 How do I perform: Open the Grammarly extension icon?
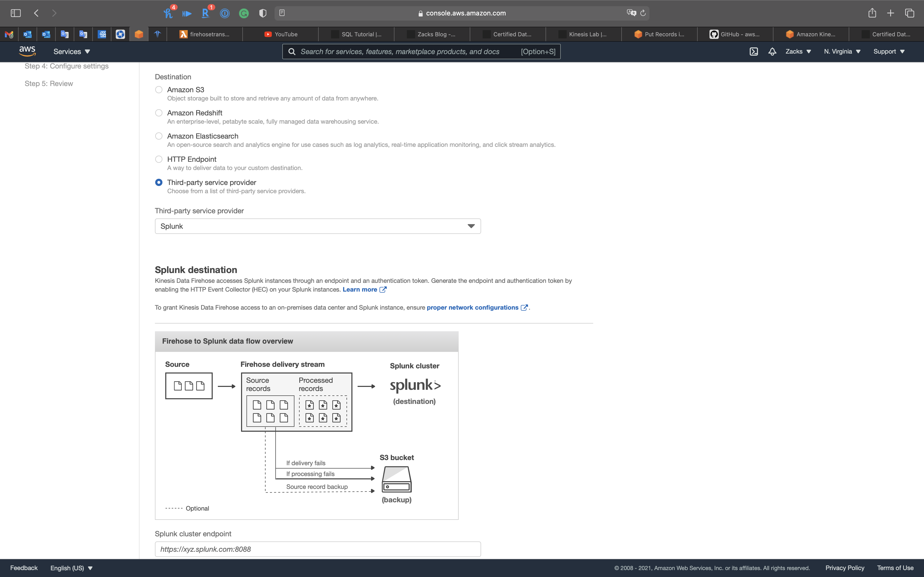coord(244,13)
